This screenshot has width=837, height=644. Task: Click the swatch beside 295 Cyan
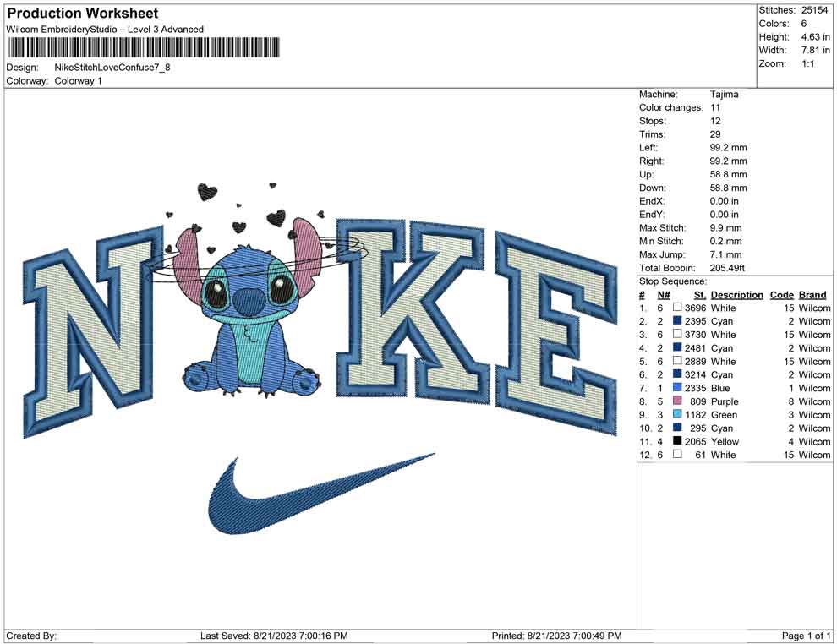[677, 428]
